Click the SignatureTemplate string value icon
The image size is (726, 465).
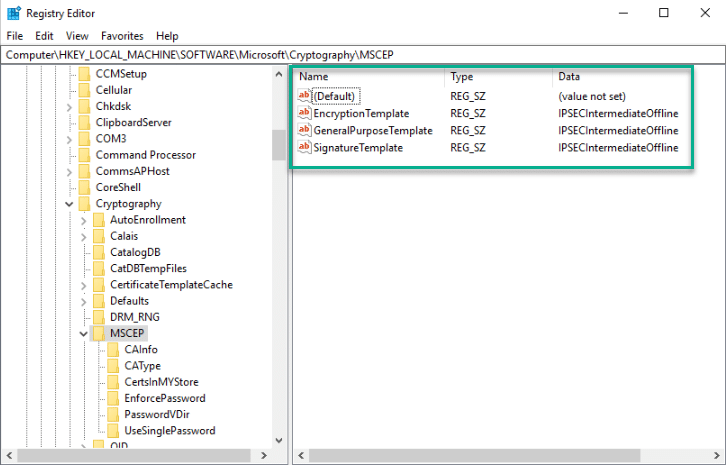[304, 147]
